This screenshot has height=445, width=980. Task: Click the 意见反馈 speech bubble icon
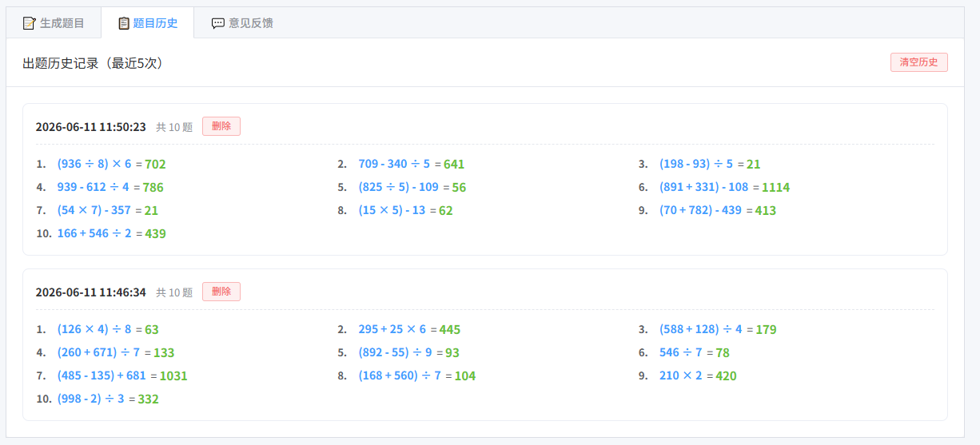pyautogui.click(x=217, y=23)
